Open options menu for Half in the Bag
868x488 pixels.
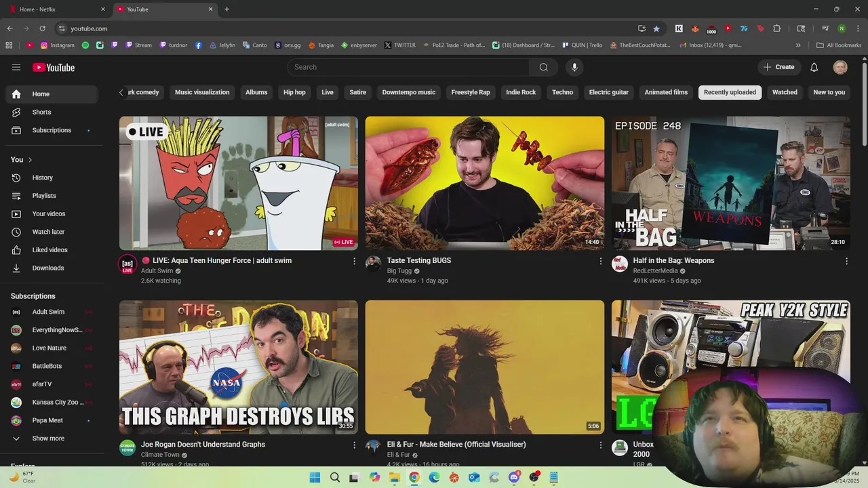tap(846, 261)
